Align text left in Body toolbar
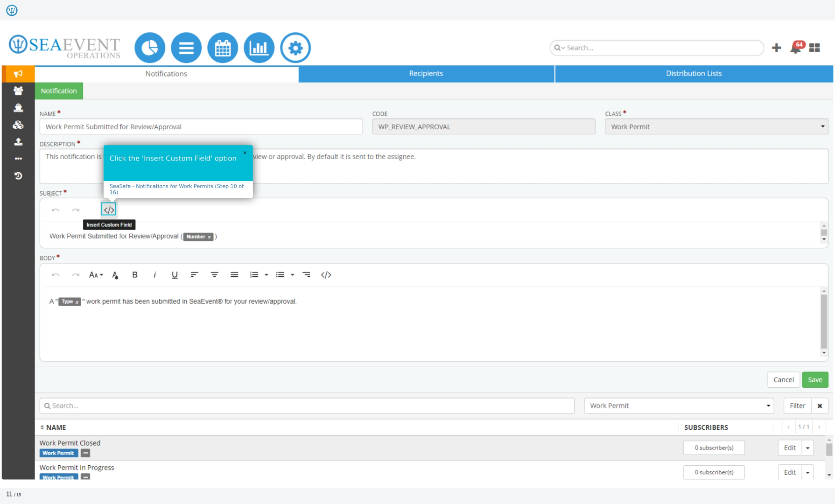This screenshot has height=504, width=835. [194, 275]
